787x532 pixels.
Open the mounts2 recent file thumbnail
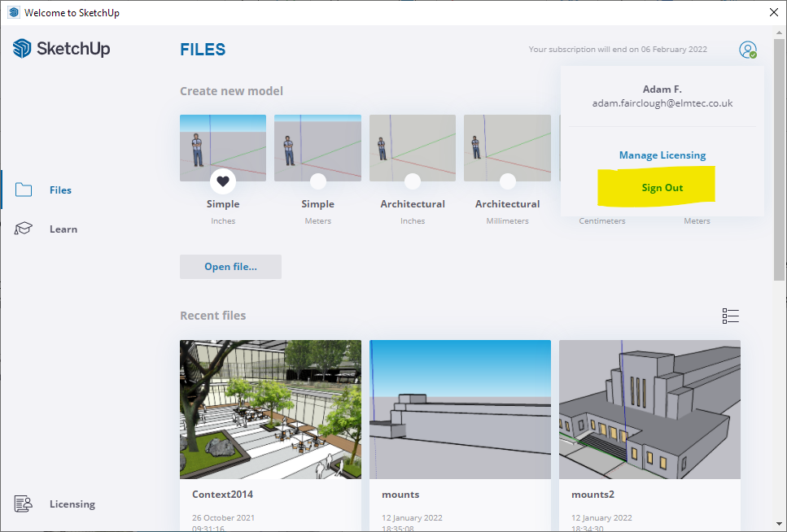pyautogui.click(x=649, y=409)
